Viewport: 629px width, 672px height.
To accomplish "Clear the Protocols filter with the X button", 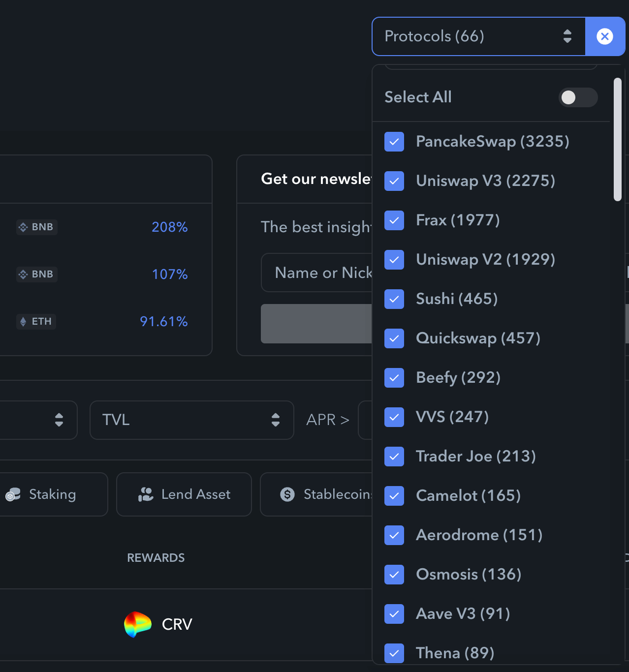I will click(605, 36).
